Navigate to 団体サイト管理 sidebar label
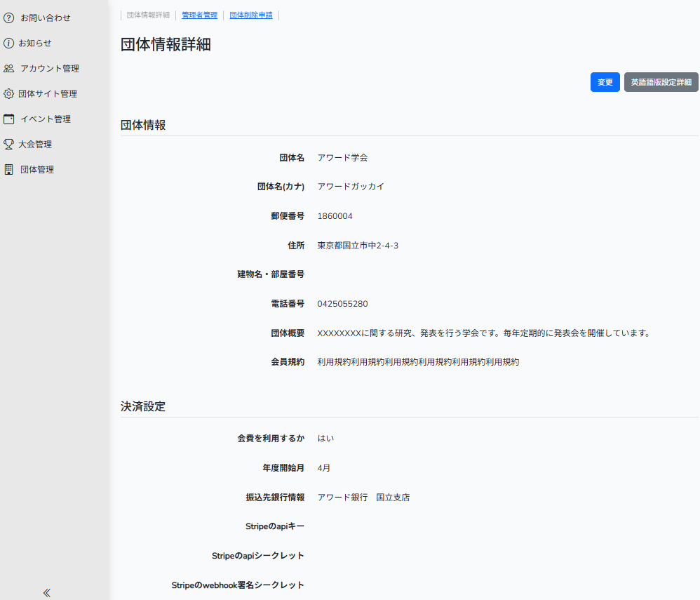 pos(48,93)
